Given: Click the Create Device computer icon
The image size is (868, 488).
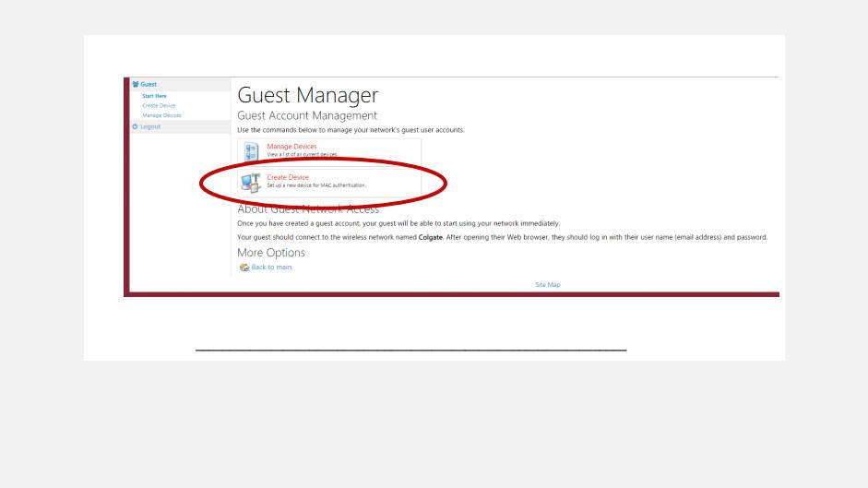Looking at the screenshot, I should coord(251,181).
